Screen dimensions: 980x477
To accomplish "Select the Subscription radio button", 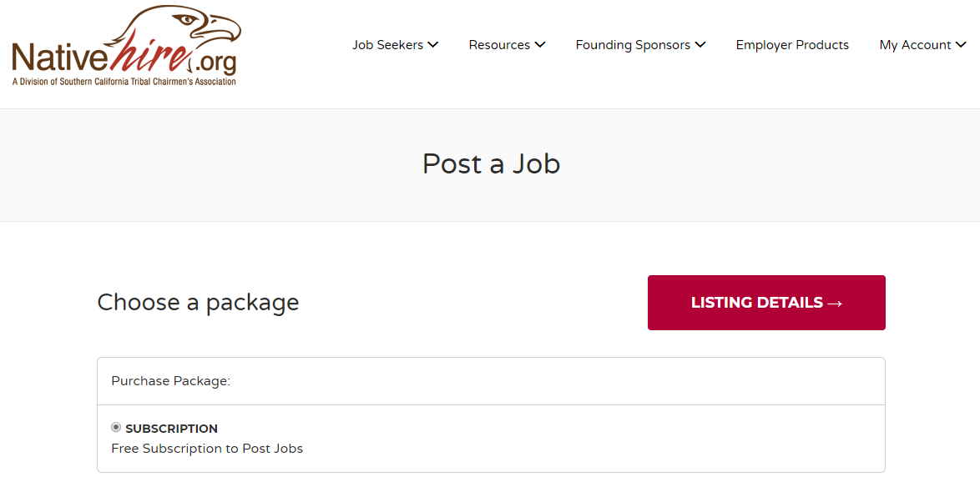I will pyautogui.click(x=116, y=428).
